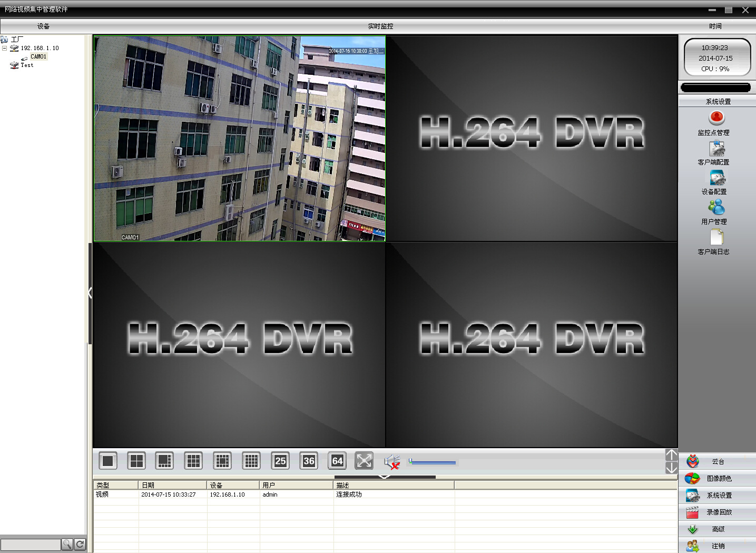
Task: Select the top-right empty DVR window
Action: [532, 139]
